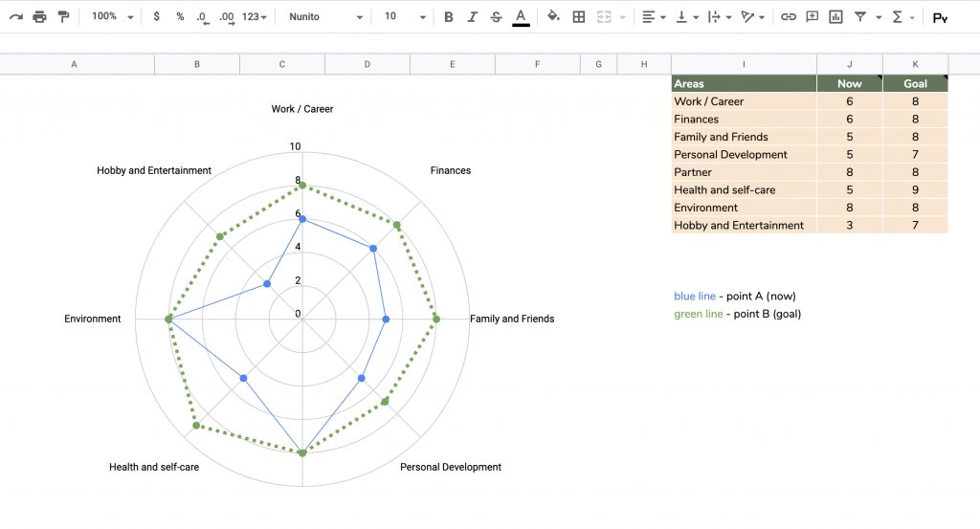980x529 pixels.
Task: Click the insert chart icon
Action: click(835, 17)
